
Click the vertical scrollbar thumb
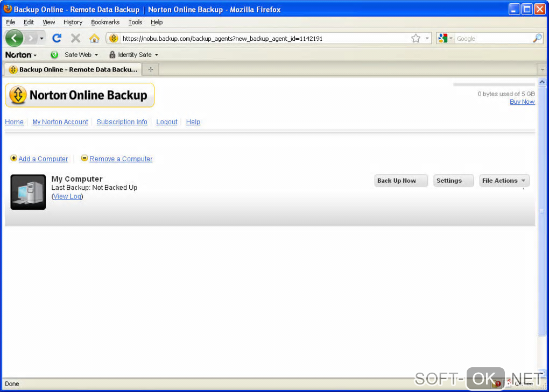[542, 211]
